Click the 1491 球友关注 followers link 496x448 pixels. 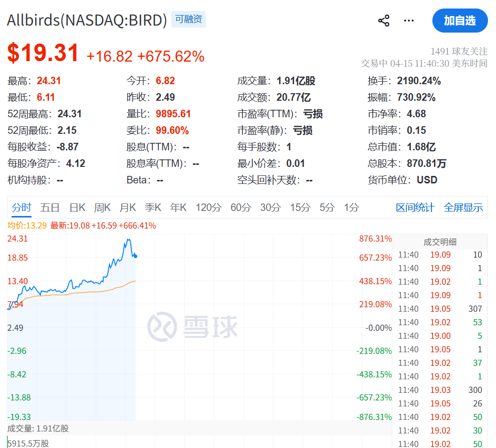coord(458,51)
